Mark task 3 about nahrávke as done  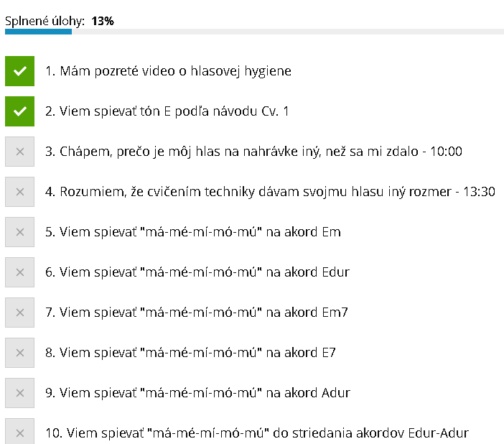[19, 152]
